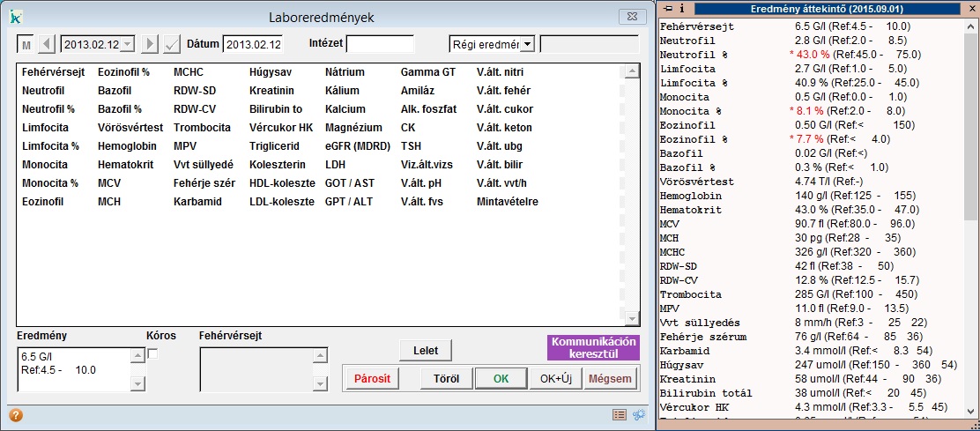Click the Intézet input field

coord(380,44)
